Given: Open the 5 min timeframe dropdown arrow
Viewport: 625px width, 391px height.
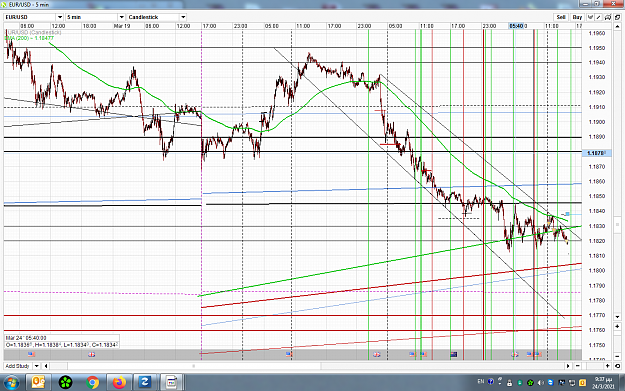Looking at the screenshot, I should pyautogui.click(x=122, y=17).
